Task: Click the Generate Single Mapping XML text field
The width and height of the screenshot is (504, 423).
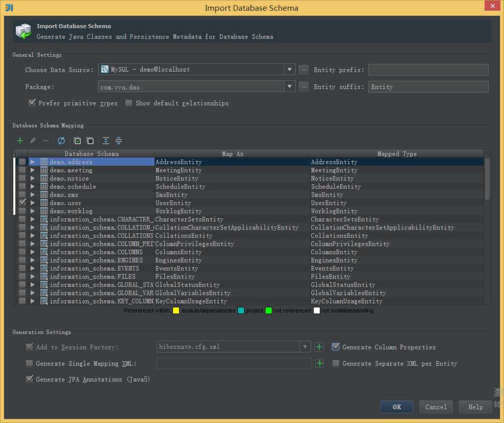Action: (x=234, y=363)
